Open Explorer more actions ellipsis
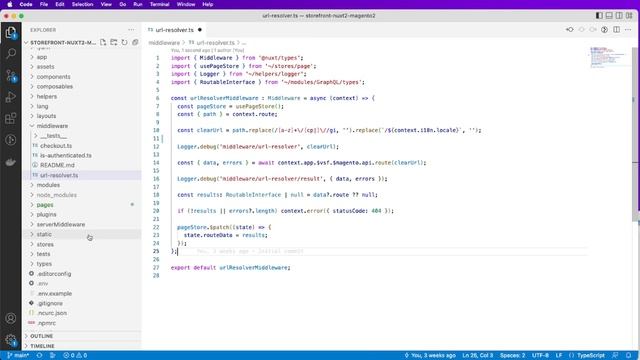640x360 pixels. pyautogui.click(x=131, y=30)
